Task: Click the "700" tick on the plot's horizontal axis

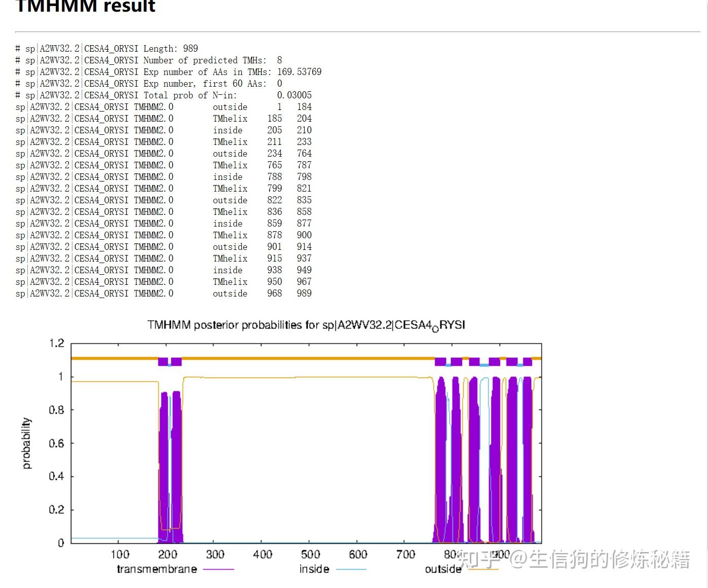Action: click(x=405, y=555)
